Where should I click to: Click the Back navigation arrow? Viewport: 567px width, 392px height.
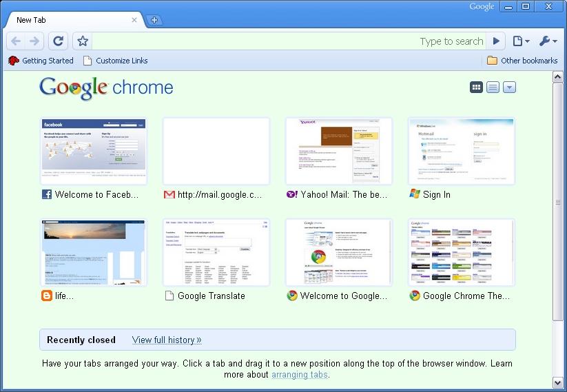(x=16, y=41)
